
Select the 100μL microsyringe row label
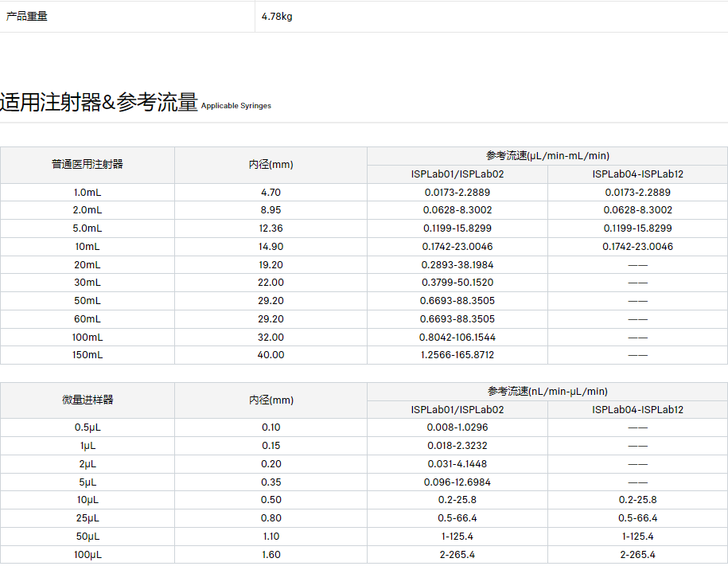click(88, 555)
